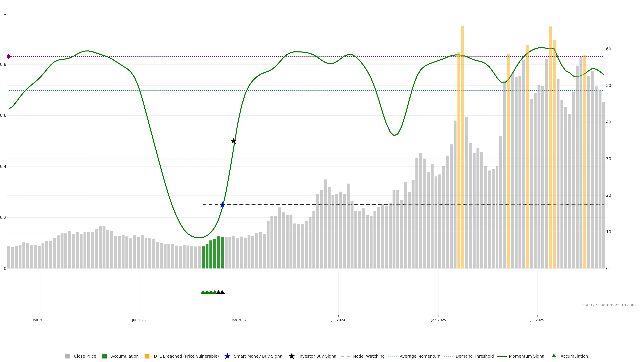Click the Jul 2025 axis label
Viewport: 644px width, 362px height.
pos(537,320)
